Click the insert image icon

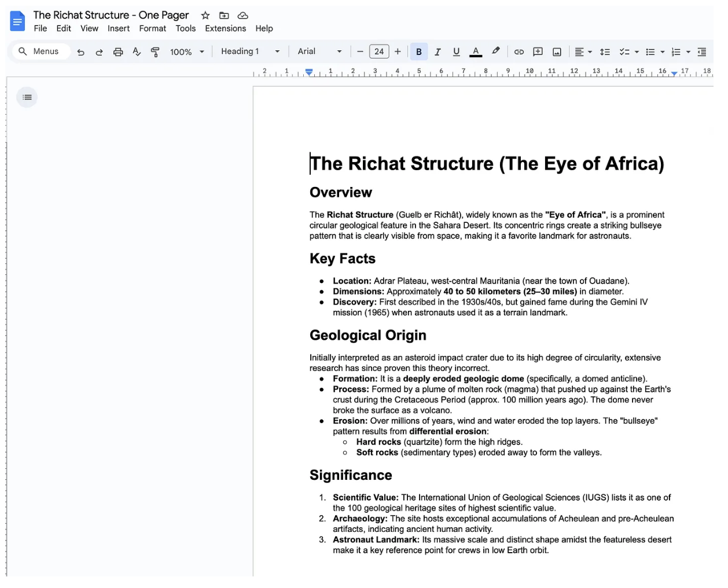click(557, 52)
